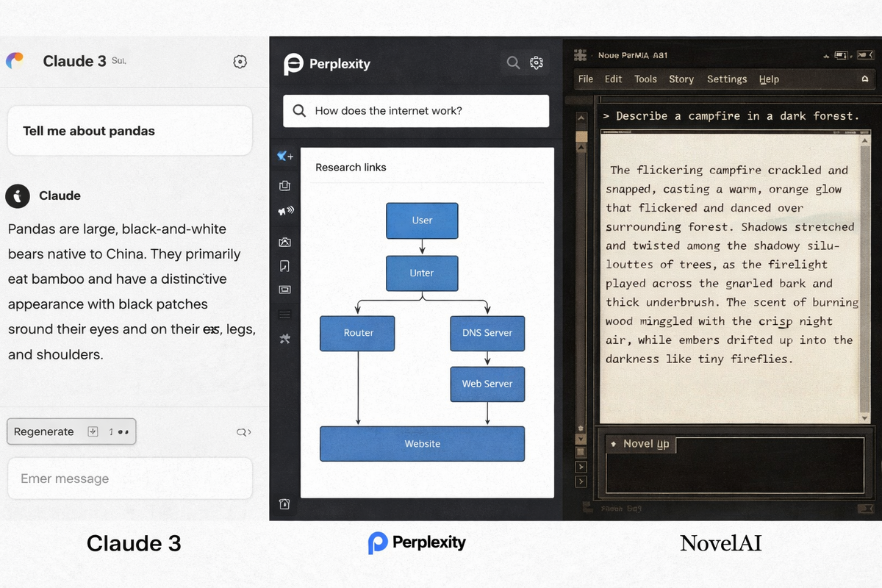Click the bottom timer icon in Perplexity sidebar
Viewport: 882px width, 588px height.
click(284, 504)
